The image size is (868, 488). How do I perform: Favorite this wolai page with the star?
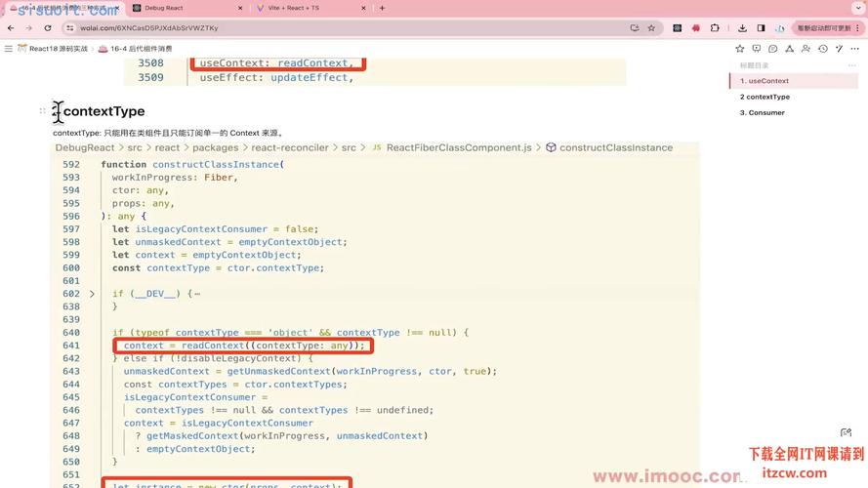pyautogui.click(x=739, y=49)
